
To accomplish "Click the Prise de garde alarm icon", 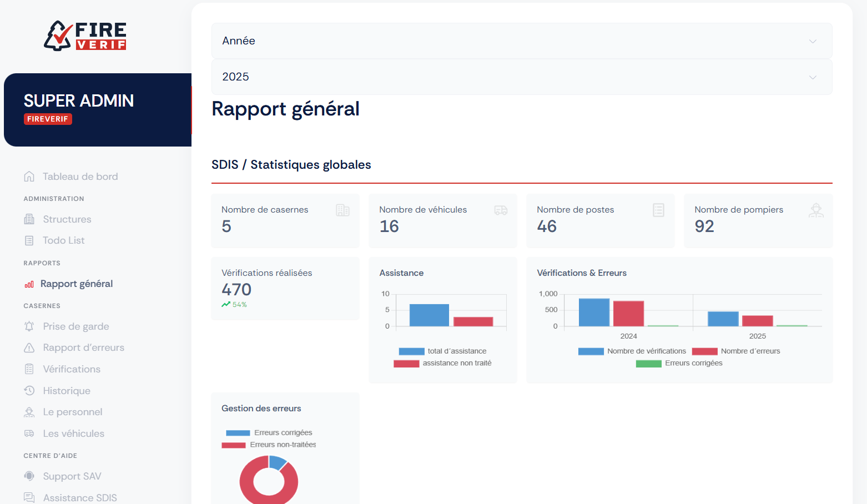I will [x=29, y=326].
